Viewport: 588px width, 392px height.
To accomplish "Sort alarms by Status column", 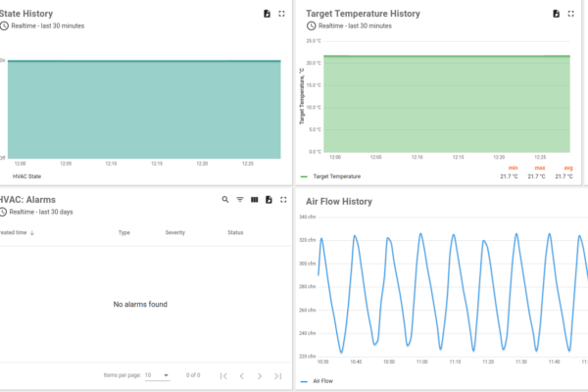I will tap(235, 232).
